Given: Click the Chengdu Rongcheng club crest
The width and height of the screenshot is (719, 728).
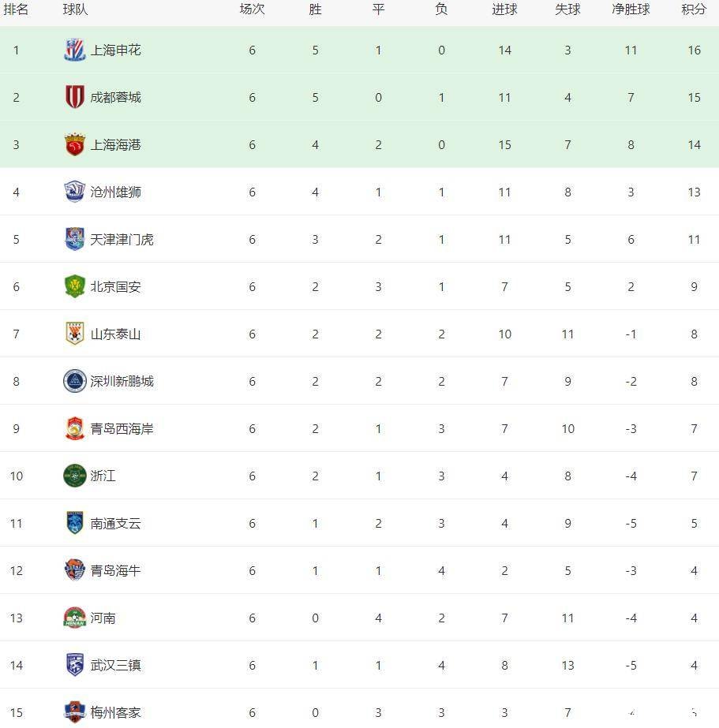Looking at the screenshot, I should pyautogui.click(x=74, y=98).
